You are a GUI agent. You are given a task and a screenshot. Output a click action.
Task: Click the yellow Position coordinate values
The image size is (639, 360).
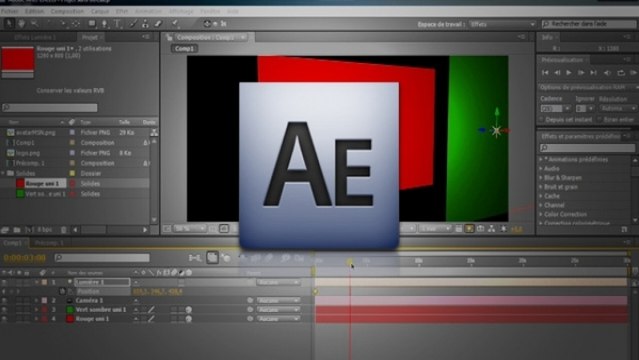point(158,292)
